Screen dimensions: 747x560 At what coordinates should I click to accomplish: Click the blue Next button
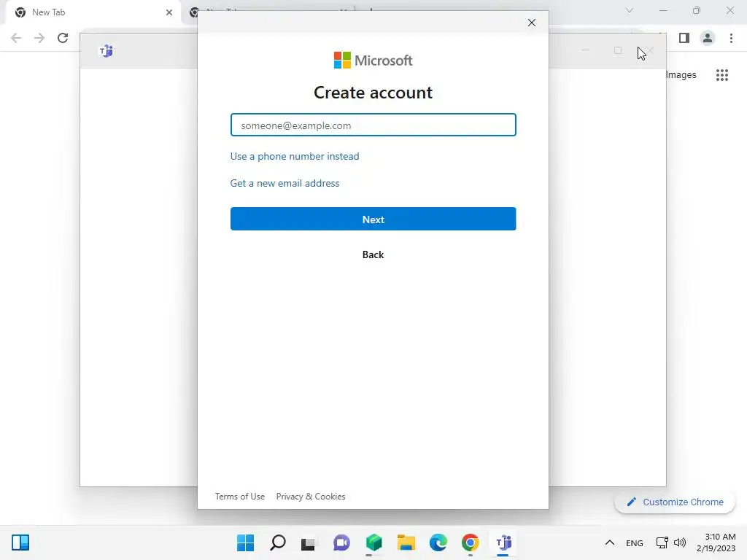[373, 219]
